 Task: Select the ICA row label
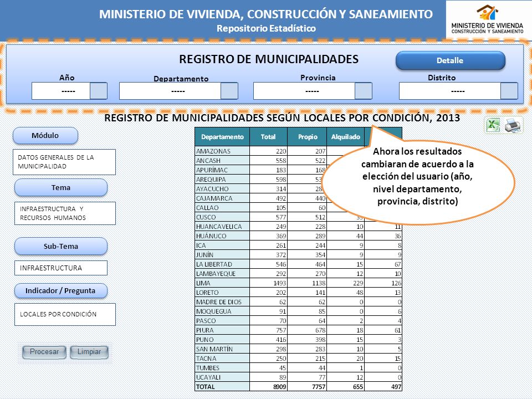pos(222,245)
